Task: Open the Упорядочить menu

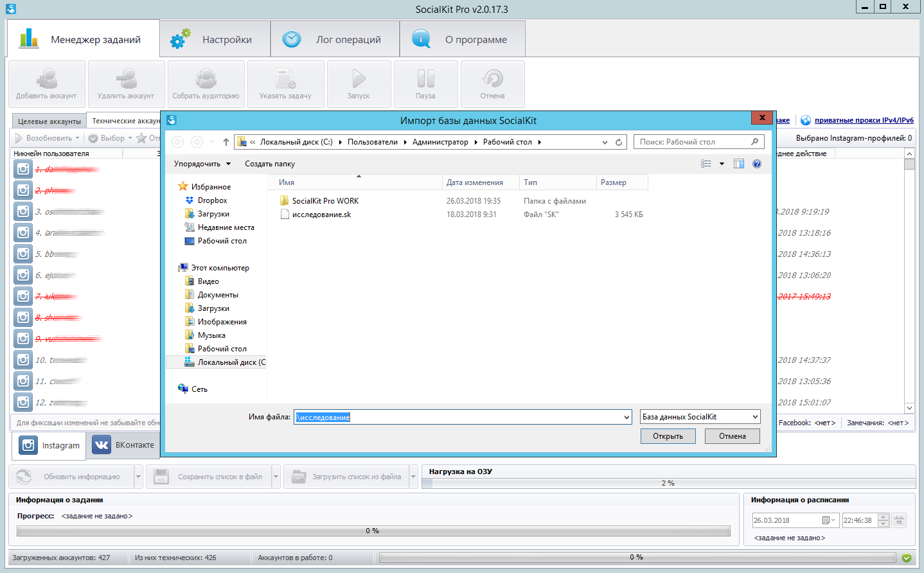Action: coord(202,164)
